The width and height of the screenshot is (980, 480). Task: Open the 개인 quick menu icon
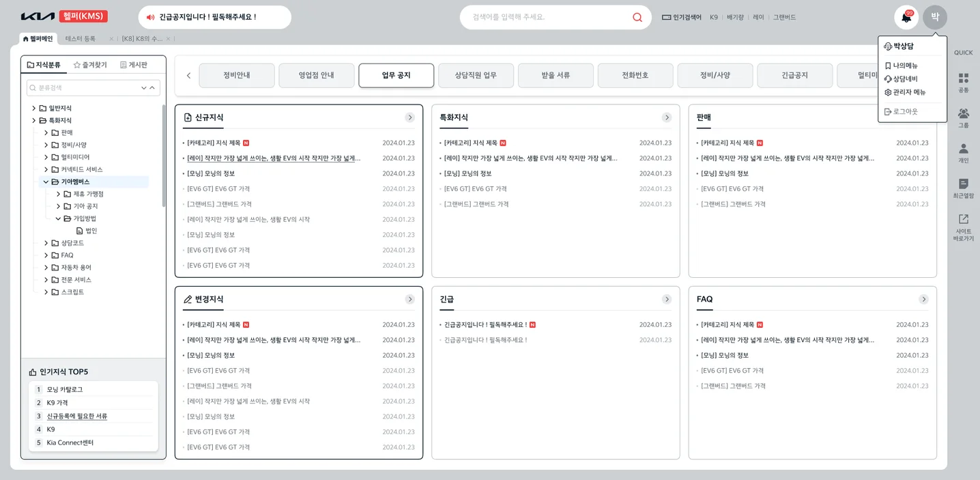point(964,153)
